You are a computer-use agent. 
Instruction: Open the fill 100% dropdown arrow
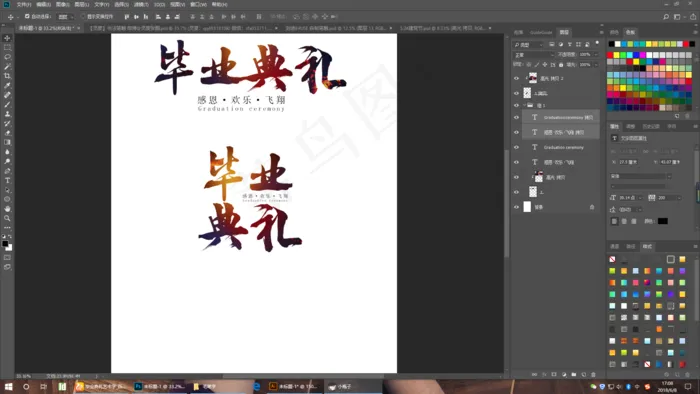(x=596, y=65)
